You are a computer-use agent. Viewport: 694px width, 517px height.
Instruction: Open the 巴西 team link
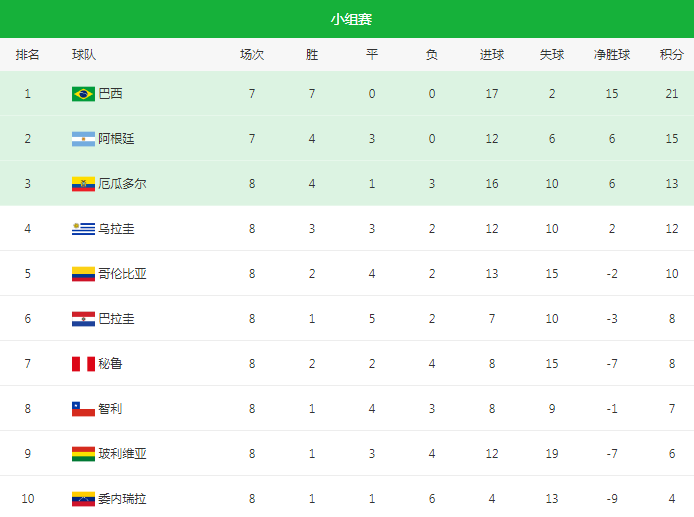111,94
